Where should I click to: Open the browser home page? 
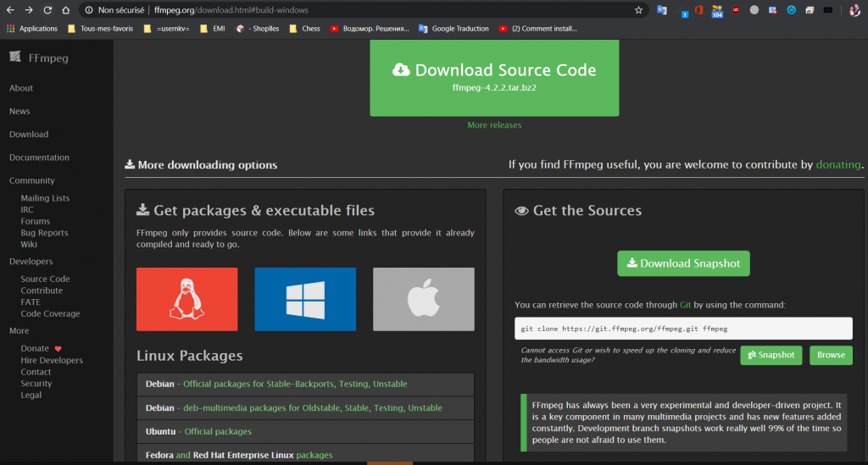[x=66, y=10]
